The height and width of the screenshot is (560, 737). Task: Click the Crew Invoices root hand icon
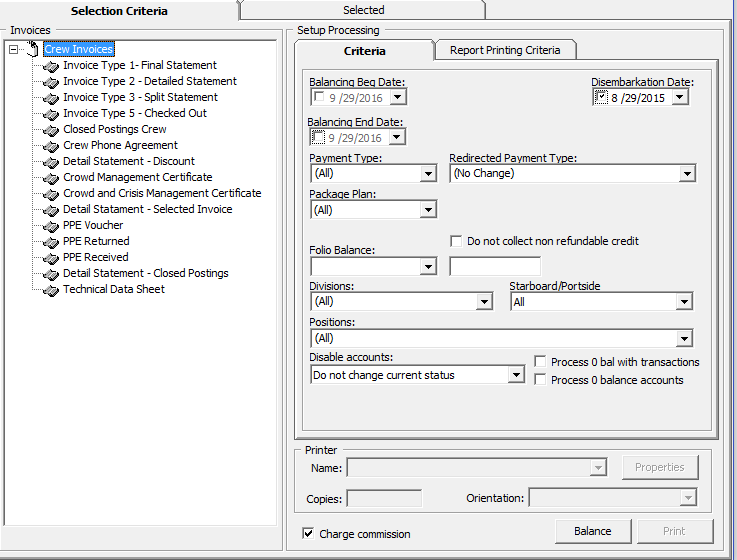[32, 49]
